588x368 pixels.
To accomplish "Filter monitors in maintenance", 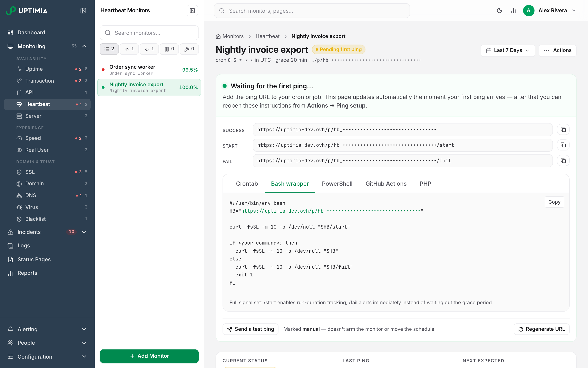I will click(189, 49).
